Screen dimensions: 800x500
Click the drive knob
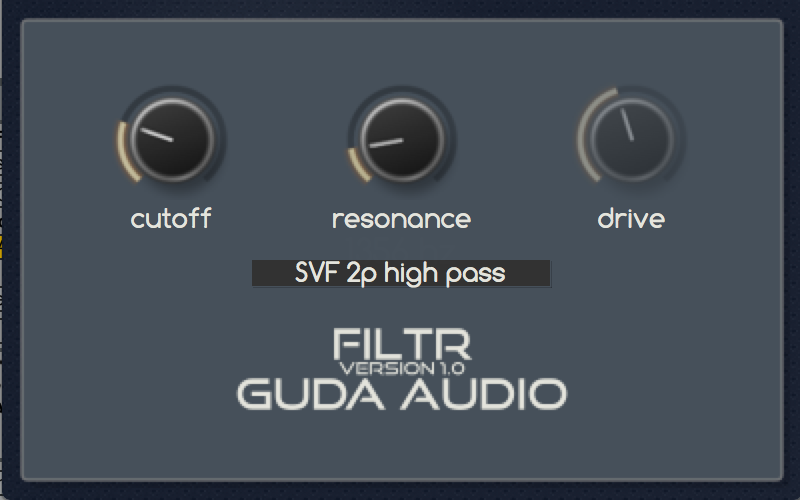(x=632, y=139)
